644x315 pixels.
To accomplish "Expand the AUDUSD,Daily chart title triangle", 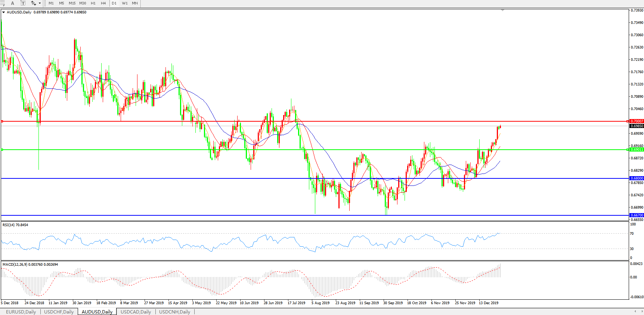I will 4,12.
